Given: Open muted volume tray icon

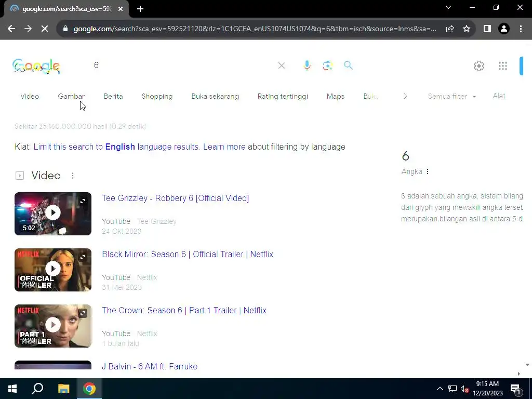Looking at the screenshot, I should [x=464, y=389].
